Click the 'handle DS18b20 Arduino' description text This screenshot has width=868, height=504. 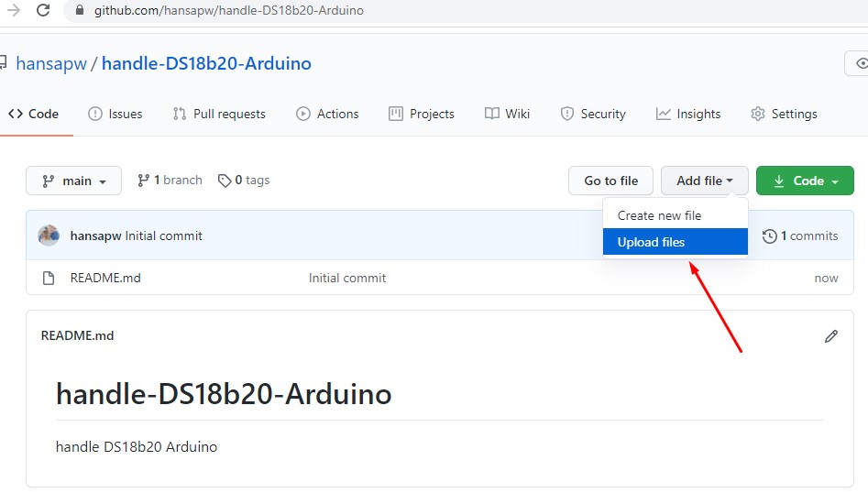click(137, 447)
